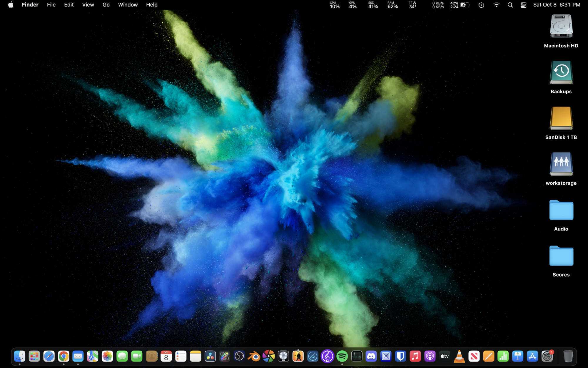
Task: Open the Apple menu
Action: pos(11,5)
